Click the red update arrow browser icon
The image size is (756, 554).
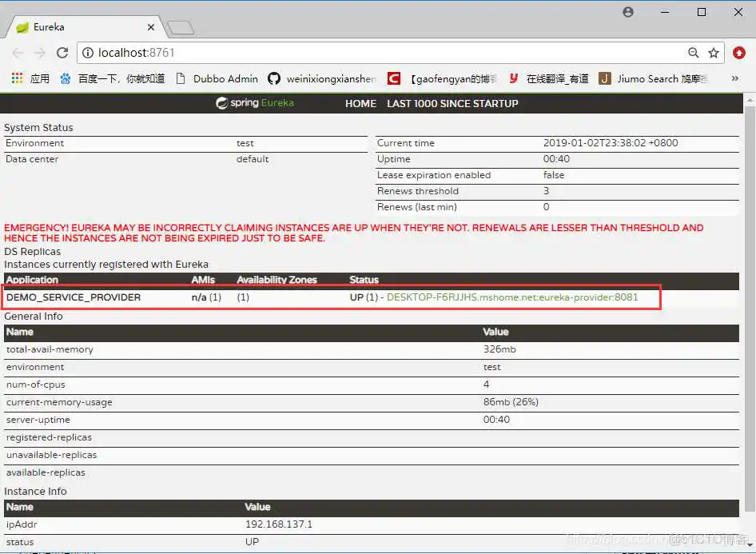[739, 53]
